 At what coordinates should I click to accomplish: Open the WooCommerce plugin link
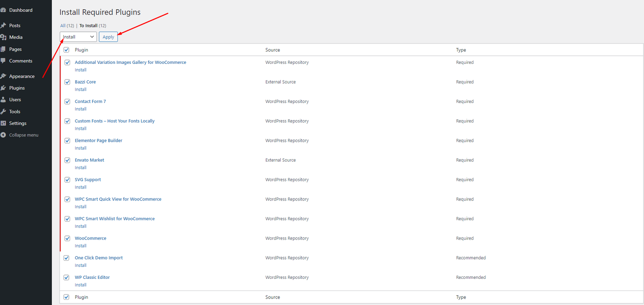pyautogui.click(x=91, y=238)
